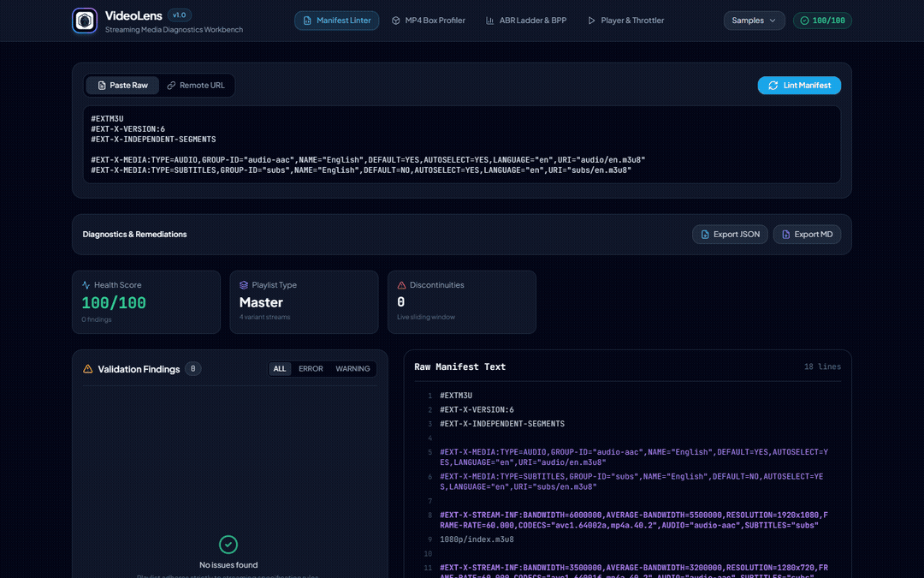Click the Discontinuities warning triangle icon

tap(401, 285)
